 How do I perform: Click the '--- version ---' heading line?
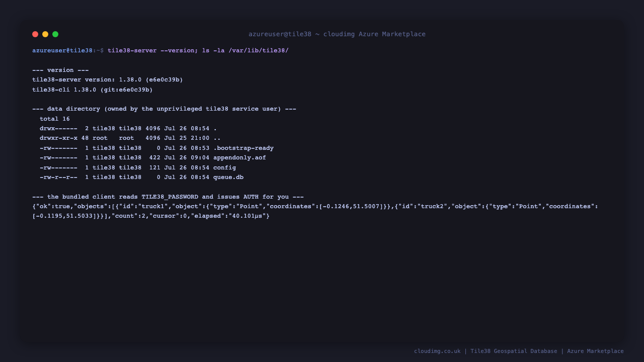pyautogui.click(x=60, y=70)
